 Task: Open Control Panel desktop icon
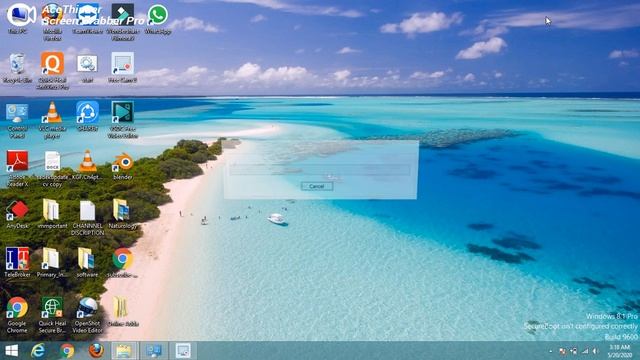[x=17, y=113]
